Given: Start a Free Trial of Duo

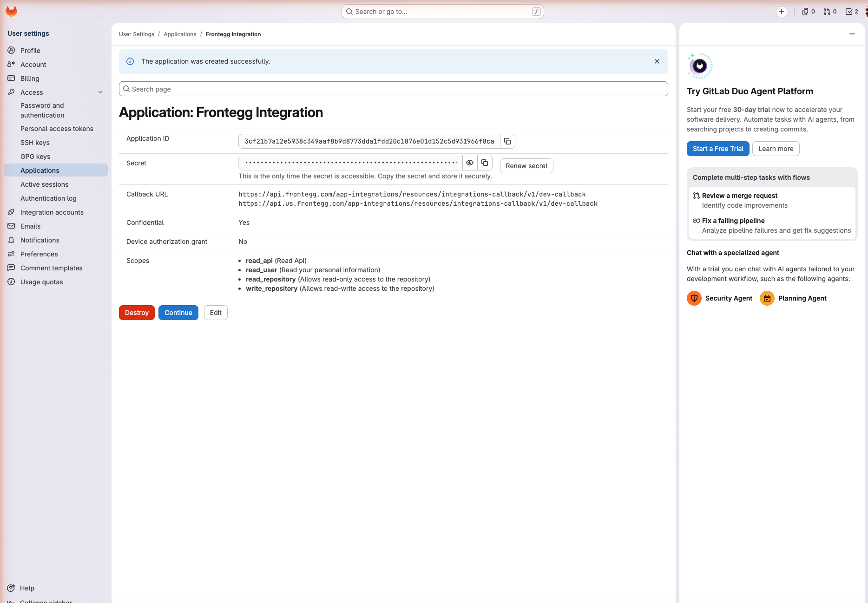Looking at the screenshot, I should point(718,149).
